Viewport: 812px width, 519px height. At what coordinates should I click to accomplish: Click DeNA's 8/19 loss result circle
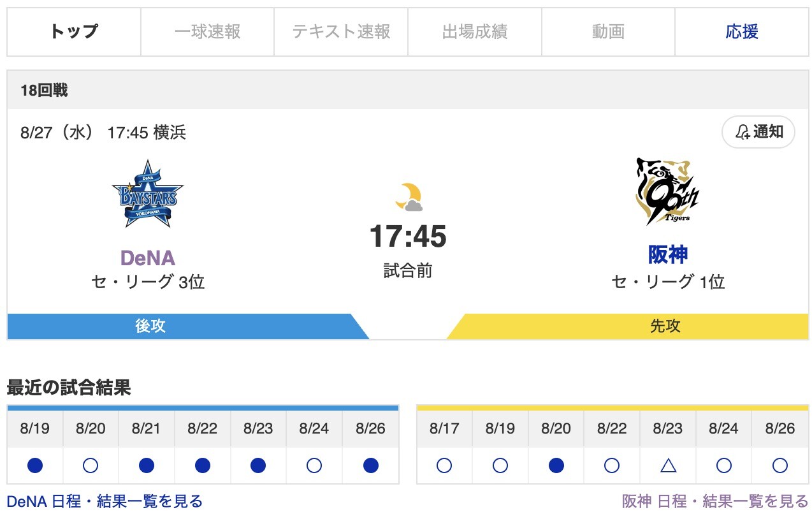point(35,466)
